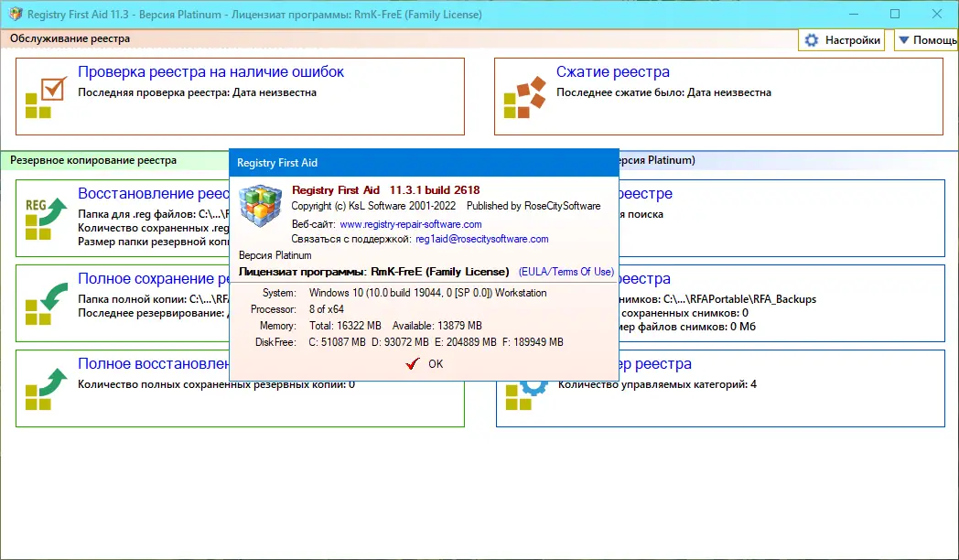The image size is (959, 560).
Task: Click the gear icon on Настройки
Action: coord(812,40)
